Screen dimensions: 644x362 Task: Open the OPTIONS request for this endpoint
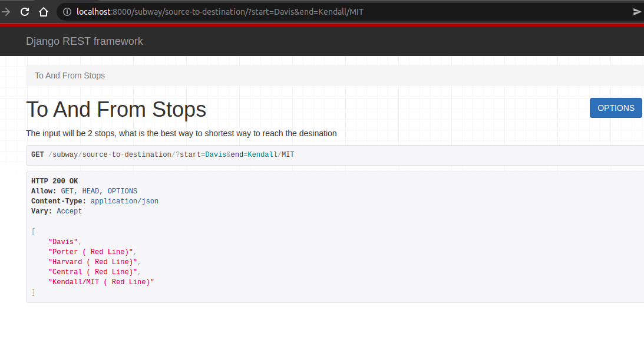tap(615, 108)
